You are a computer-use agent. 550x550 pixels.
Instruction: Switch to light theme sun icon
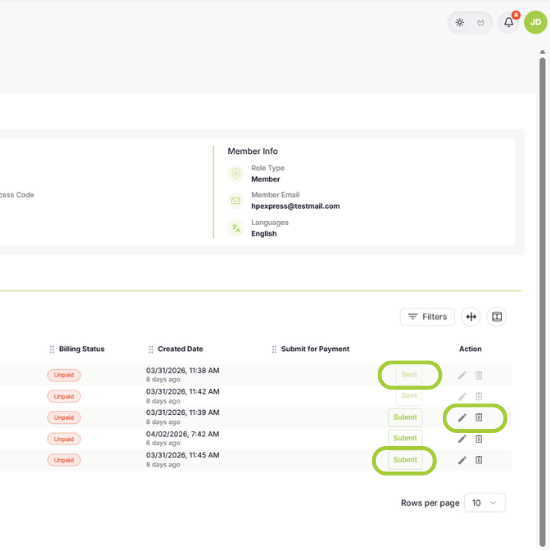460,23
